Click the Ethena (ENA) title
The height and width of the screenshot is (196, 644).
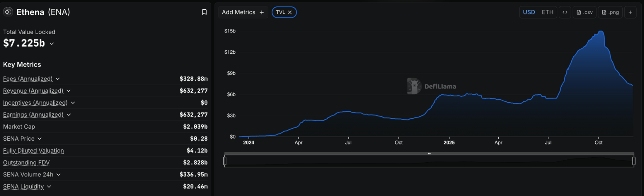[x=43, y=12]
